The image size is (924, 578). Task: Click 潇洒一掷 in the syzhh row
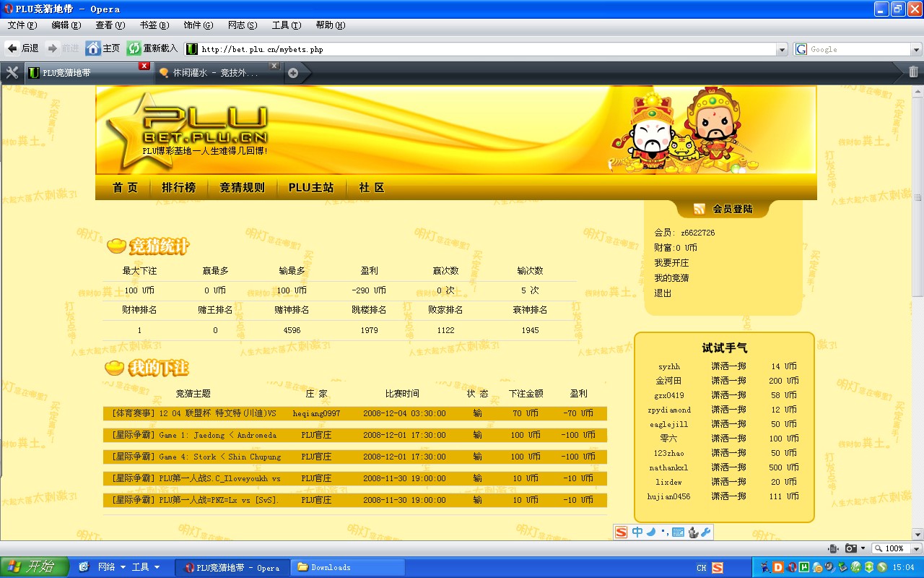pyautogui.click(x=729, y=366)
